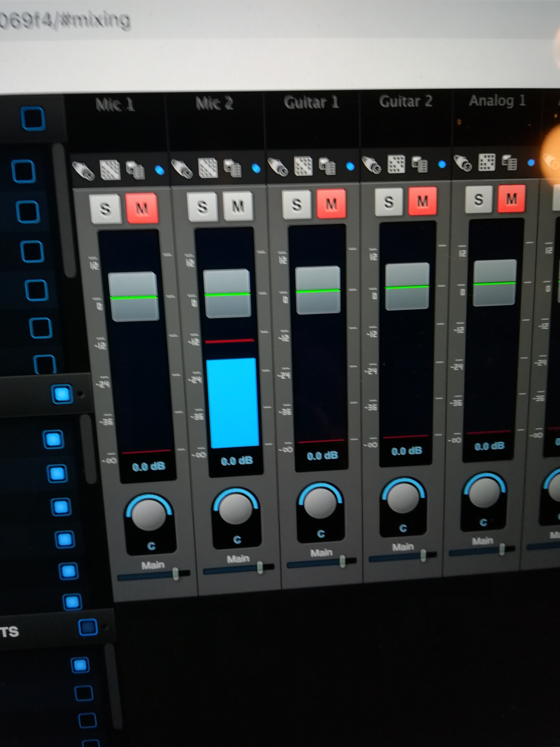Unmute the Analog 1 channel
The height and width of the screenshot is (747, 560).
point(511,199)
